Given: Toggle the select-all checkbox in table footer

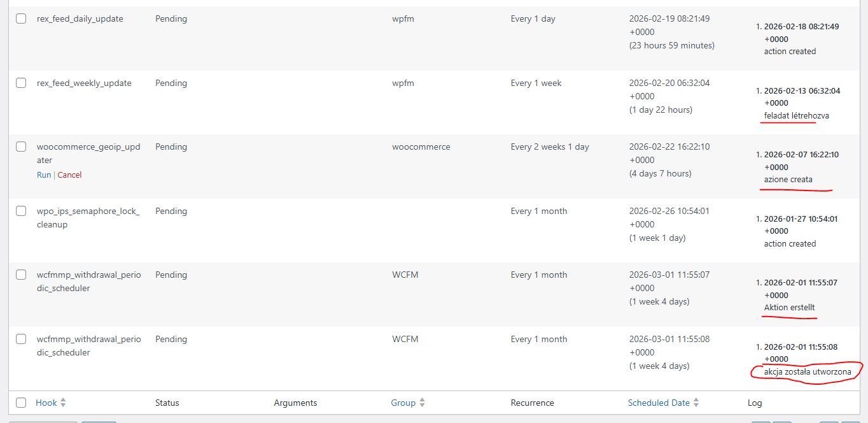Looking at the screenshot, I should [x=21, y=403].
